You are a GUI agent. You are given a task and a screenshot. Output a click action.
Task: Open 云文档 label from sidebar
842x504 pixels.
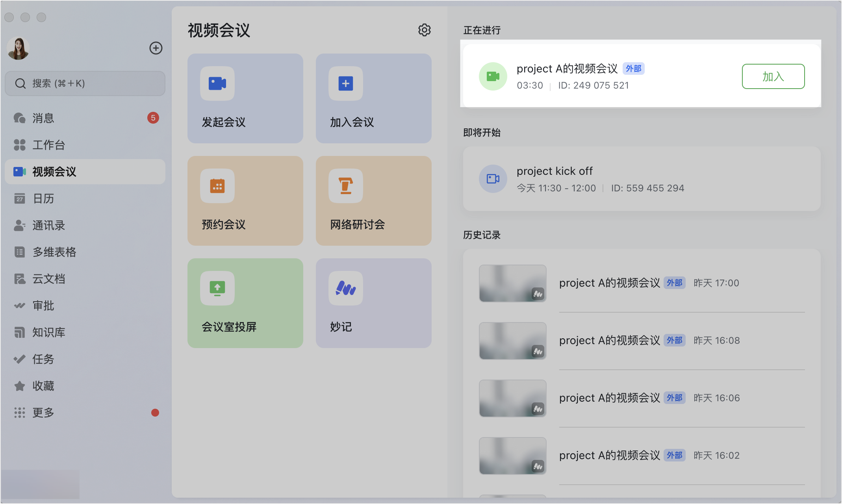(48, 279)
